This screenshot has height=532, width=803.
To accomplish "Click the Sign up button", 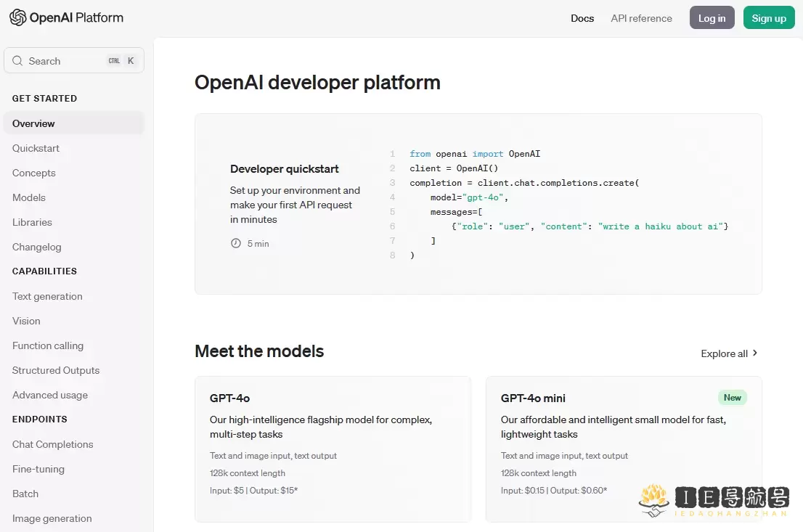I will [769, 18].
